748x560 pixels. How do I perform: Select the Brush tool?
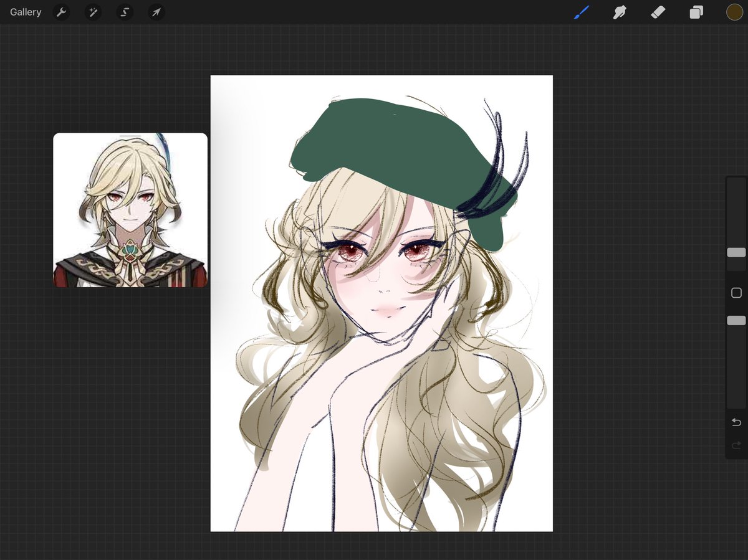[x=581, y=12]
